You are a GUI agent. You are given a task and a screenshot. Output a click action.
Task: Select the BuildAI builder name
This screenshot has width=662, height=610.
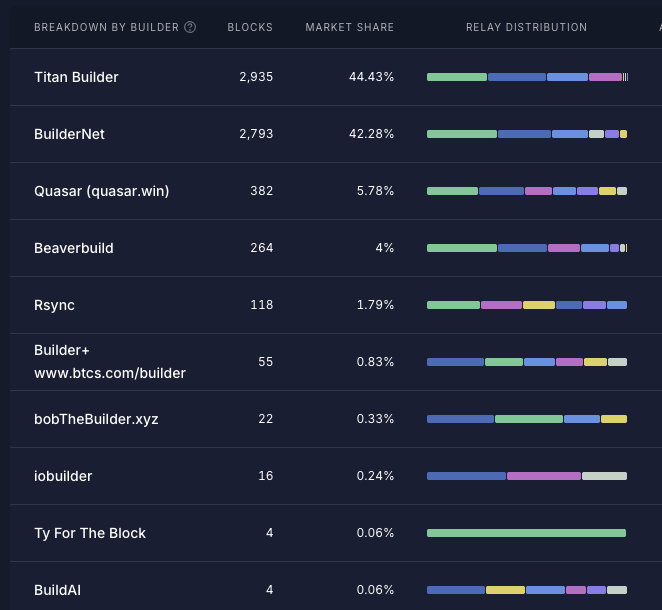pyautogui.click(x=57, y=590)
